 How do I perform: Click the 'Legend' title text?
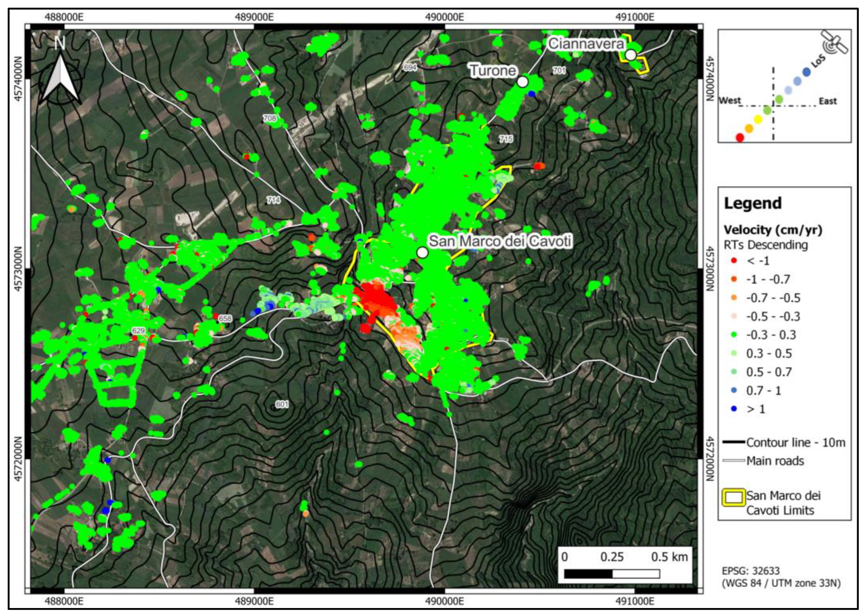tap(752, 203)
